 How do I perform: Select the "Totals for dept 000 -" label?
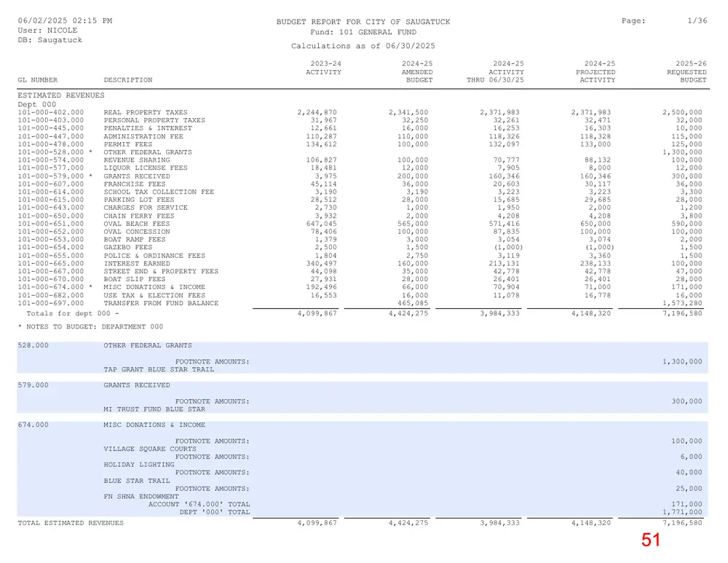(x=73, y=314)
